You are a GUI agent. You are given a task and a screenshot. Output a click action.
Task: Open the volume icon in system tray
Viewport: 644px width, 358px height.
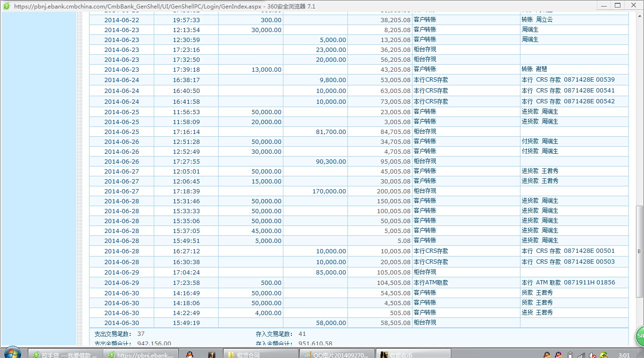593,355
